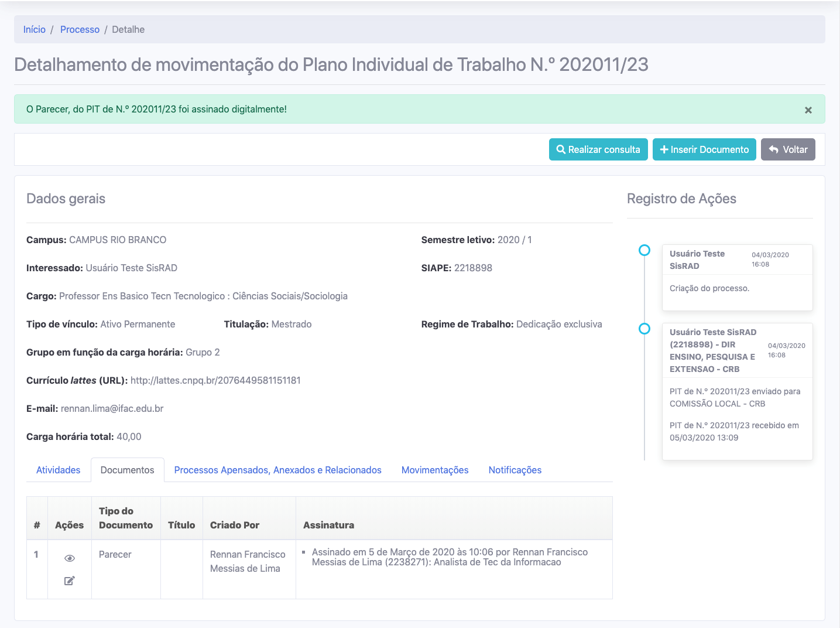This screenshot has height=628, width=840.
Task: Click the Assinatura column header
Action: click(x=328, y=525)
